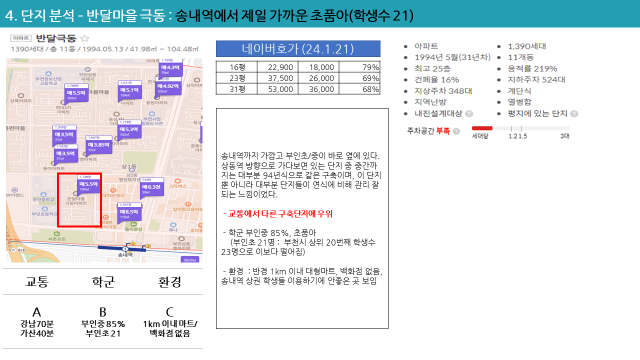Click the 68% ratio cell
Viewport: 640px width, 360px height.
pos(360,89)
